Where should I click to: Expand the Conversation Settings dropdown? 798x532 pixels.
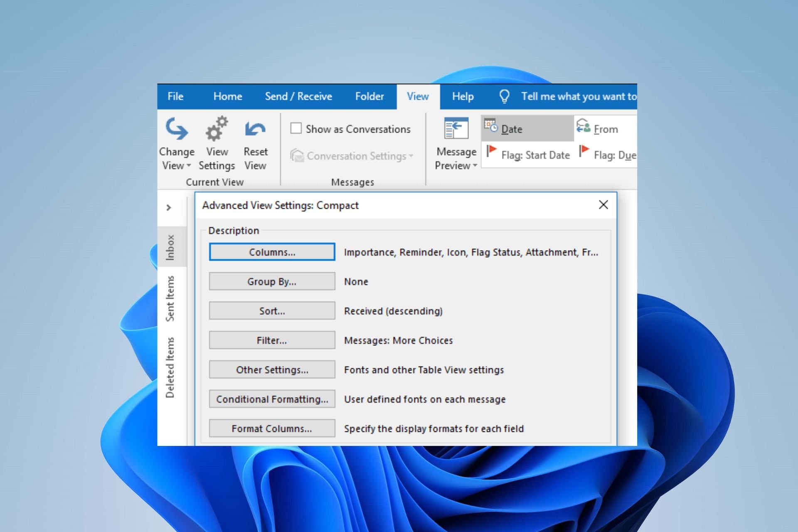pos(352,156)
